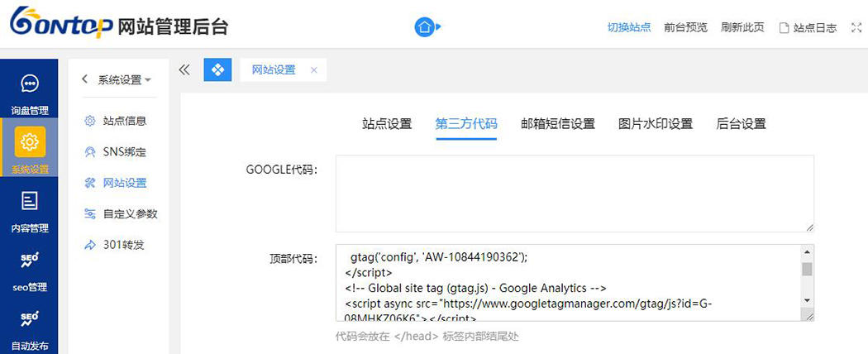Collapse sidebar with double-chevron icon
Image resolution: width=868 pixels, height=354 pixels.
coord(184,70)
